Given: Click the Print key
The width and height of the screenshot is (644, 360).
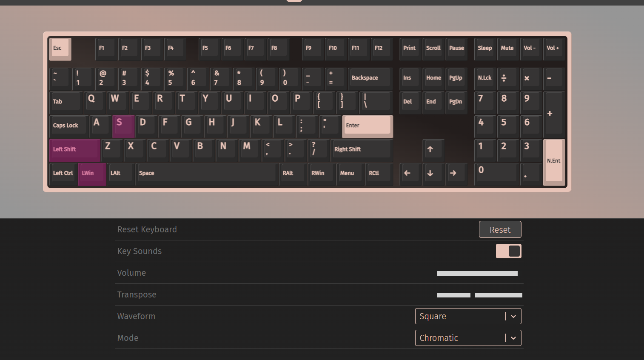Looking at the screenshot, I should (x=410, y=49).
